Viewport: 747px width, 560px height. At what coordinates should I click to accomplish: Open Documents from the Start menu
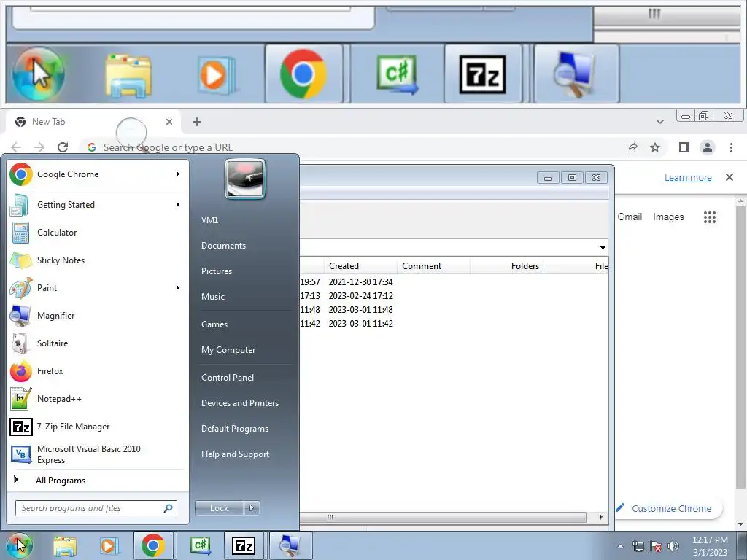pos(223,246)
